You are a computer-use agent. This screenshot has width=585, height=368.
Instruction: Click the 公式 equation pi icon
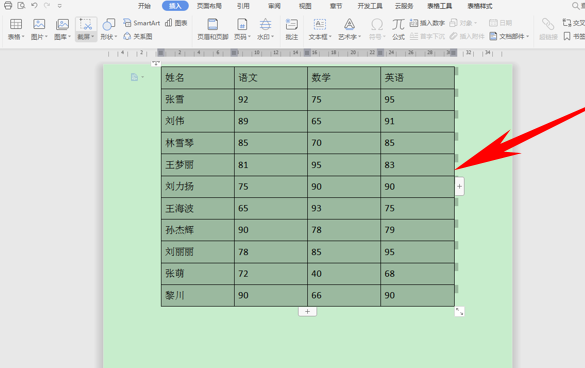[398, 24]
